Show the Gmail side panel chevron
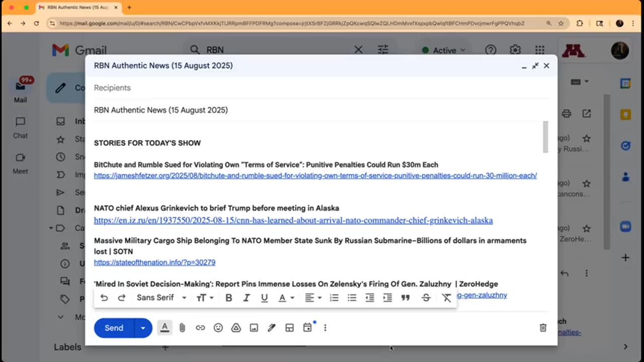This screenshot has width=644, height=362. pyautogui.click(x=625, y=346)
